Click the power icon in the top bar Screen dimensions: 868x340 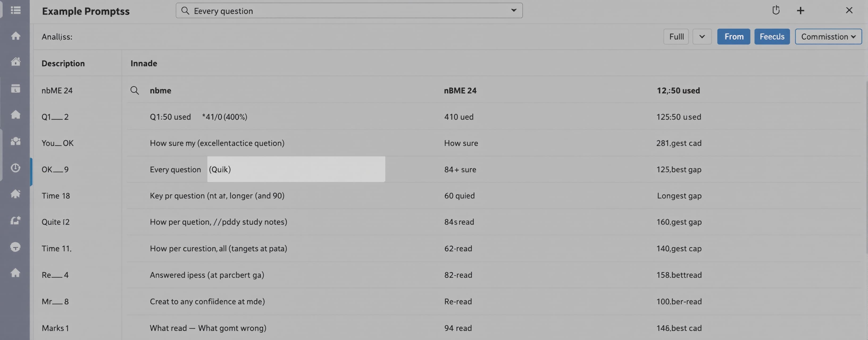[x=776, y=10]
